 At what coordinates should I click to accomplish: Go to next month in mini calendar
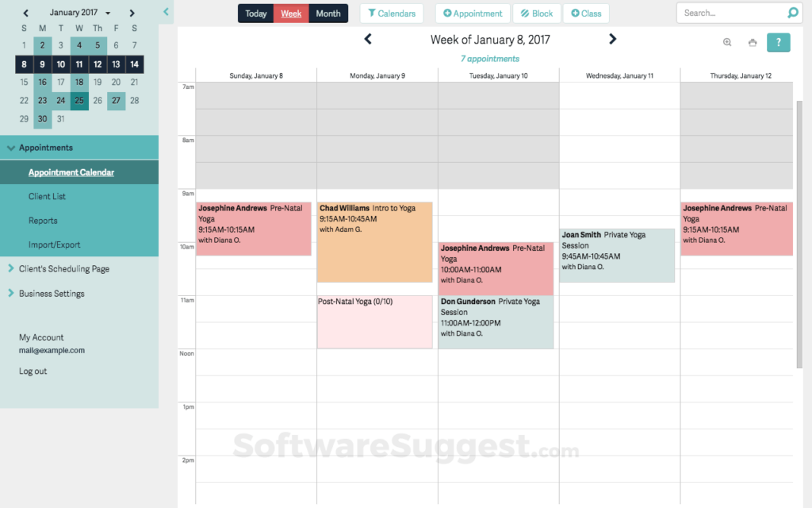click(x=132, y=12)
